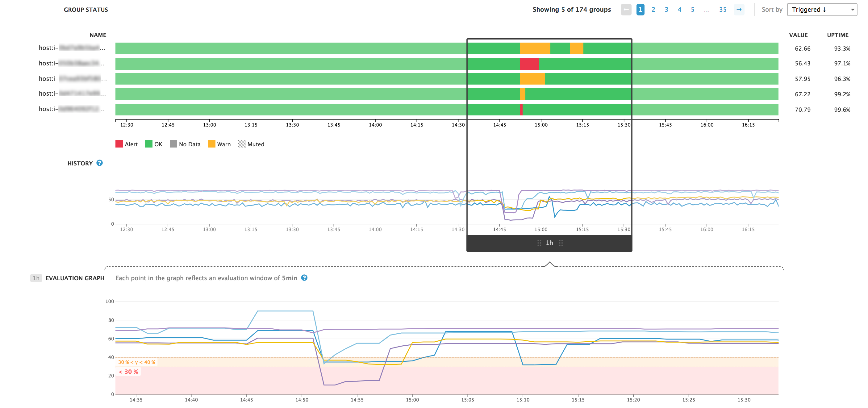868x408 pixels.
Task: Click the red alert segment on the second host bar
Action: (529, 63)
